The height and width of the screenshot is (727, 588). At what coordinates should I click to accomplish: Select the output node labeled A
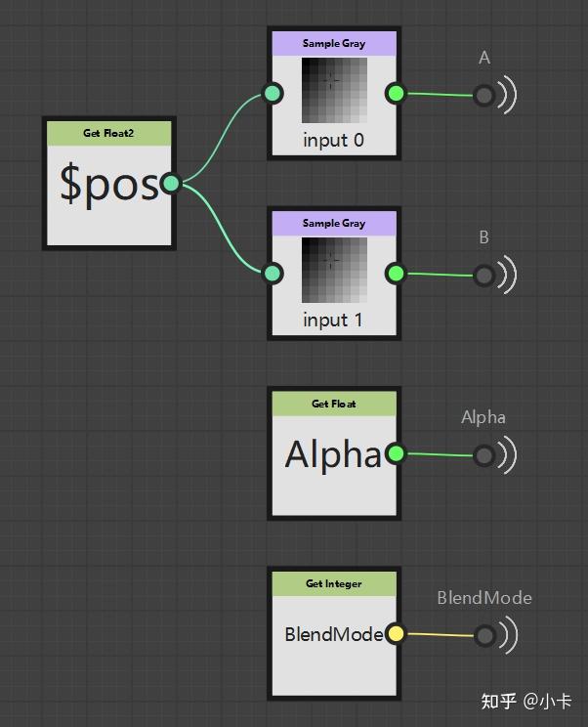click(x=484, y=96)
